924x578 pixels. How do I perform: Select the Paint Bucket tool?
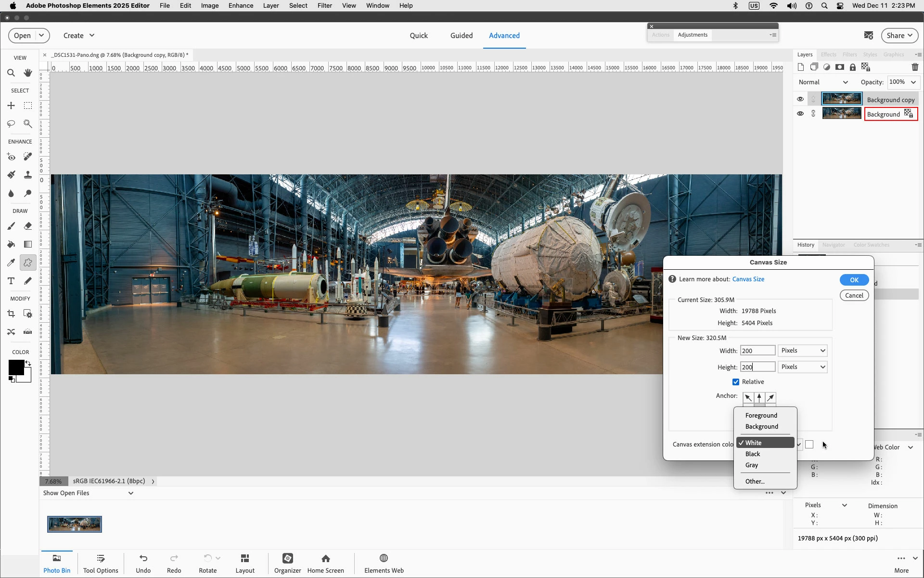tap(11, 244)
